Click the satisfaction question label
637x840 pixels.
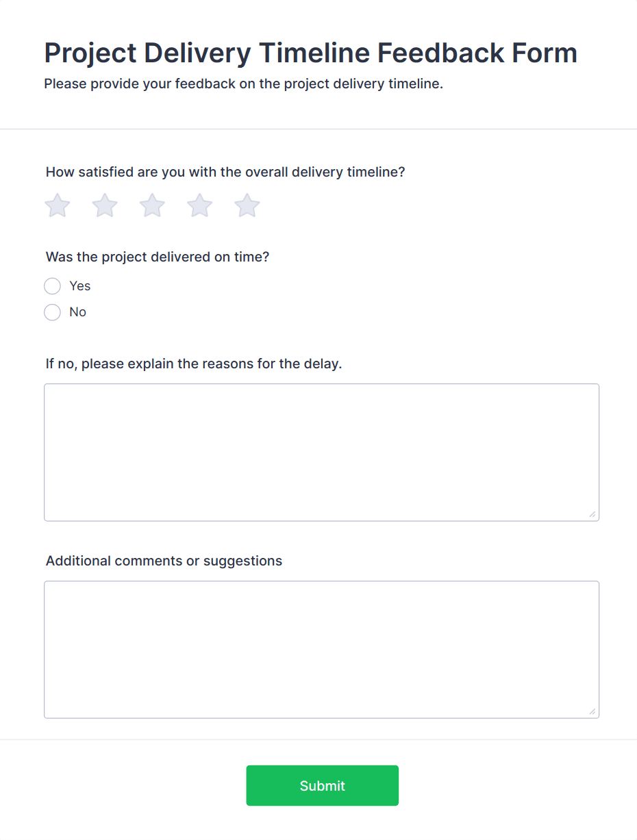click(225, 172)
